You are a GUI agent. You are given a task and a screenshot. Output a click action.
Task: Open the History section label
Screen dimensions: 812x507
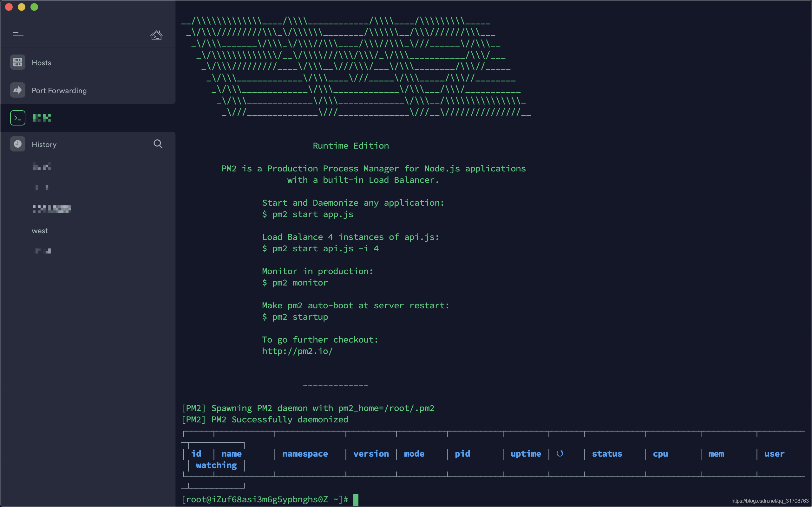point(44,144)
